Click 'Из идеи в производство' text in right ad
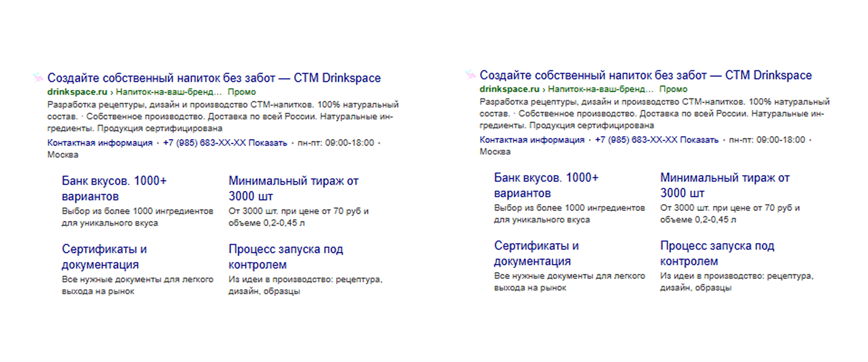868x362 pixels. coord(737,282)
